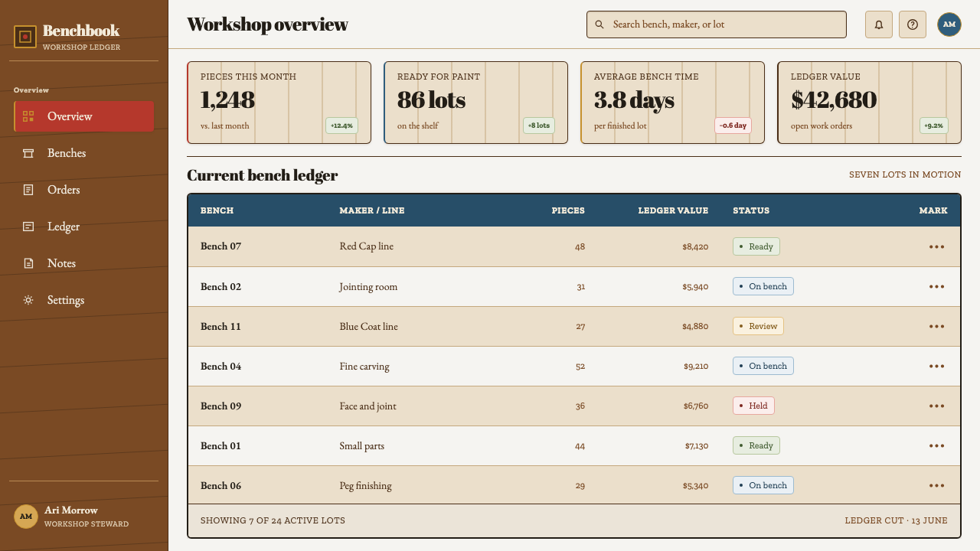Image resolution: width=980 pixels, height=551 pixels.
Task: Click the $8,420 ledger value
Action: [x=695, y=246]
